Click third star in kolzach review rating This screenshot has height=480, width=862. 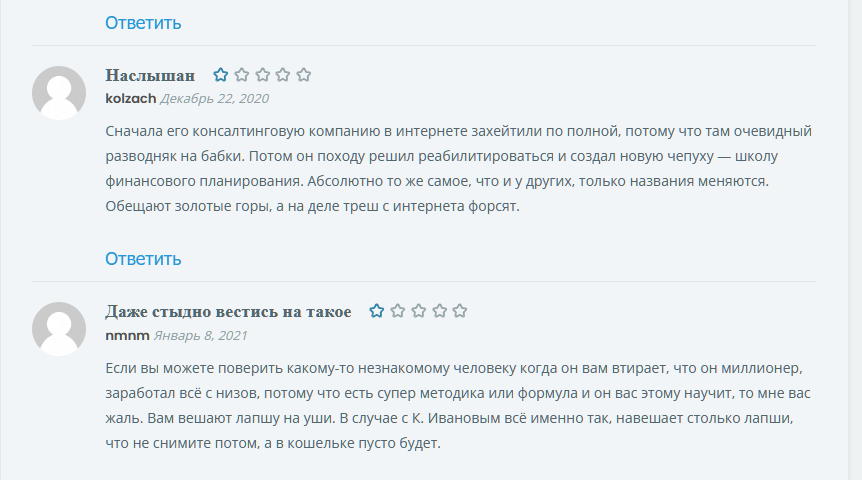point(263,75)
